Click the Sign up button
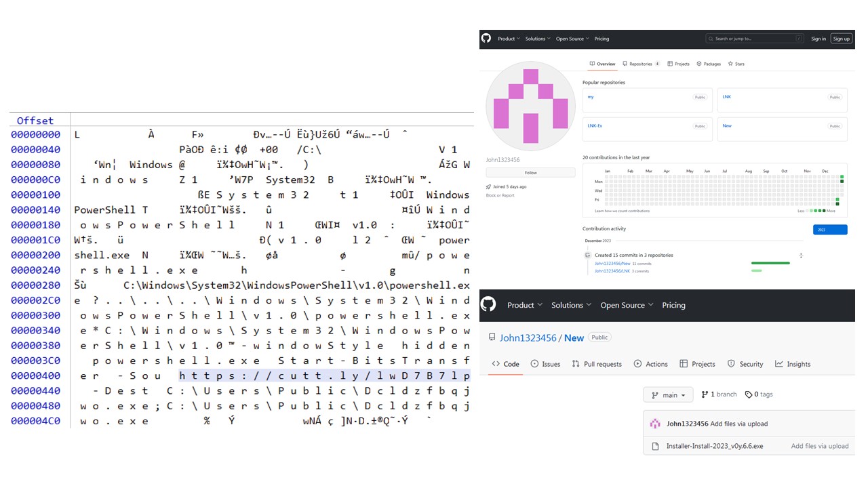 (841, 39)
